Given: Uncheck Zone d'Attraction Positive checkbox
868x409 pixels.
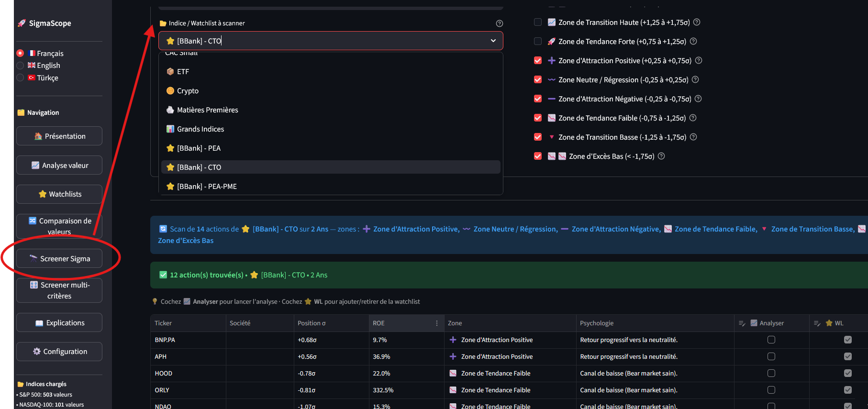Looking at the screenshot, I should point(538,60).
